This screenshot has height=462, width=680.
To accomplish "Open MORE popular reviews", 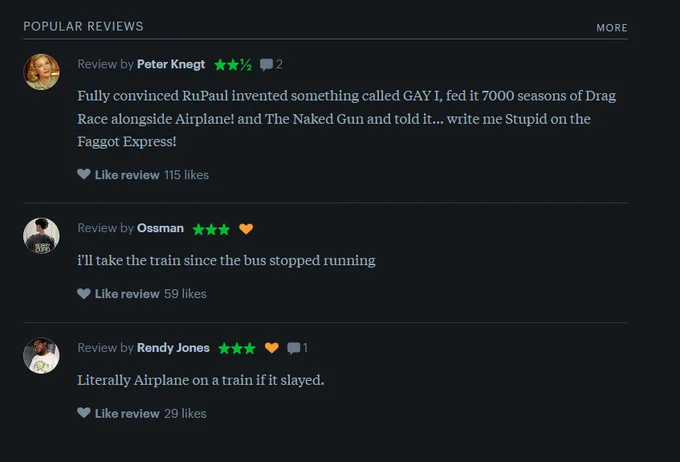I will coord(611,28).
